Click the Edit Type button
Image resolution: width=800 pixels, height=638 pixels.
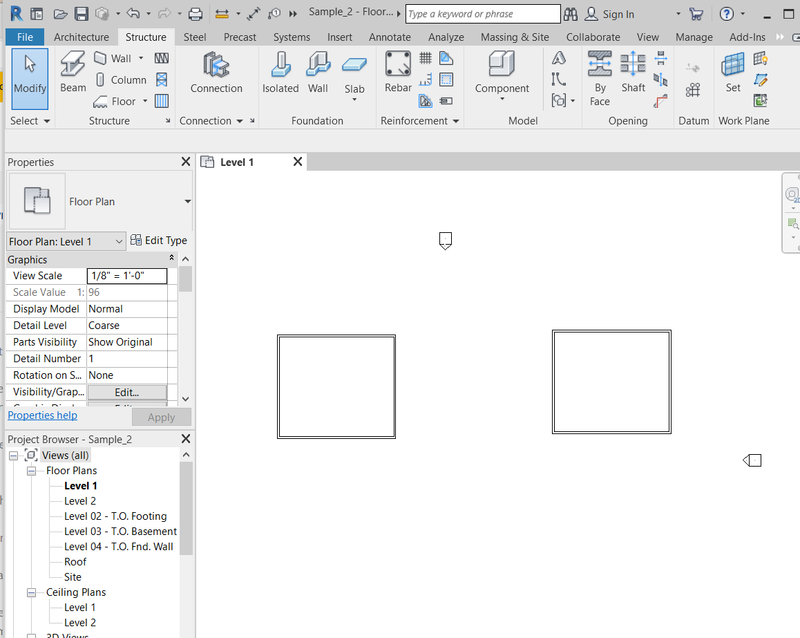tap(160, 240)
